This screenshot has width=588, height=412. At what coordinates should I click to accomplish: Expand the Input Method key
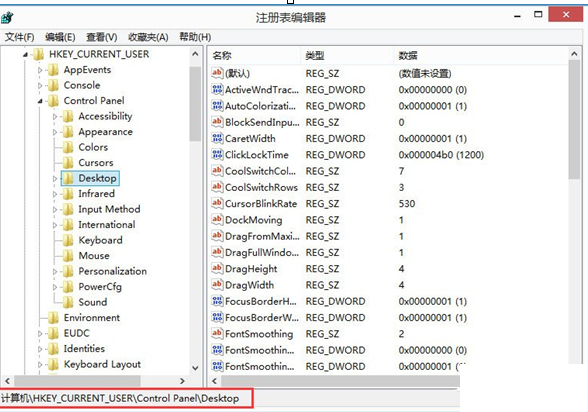55,210
